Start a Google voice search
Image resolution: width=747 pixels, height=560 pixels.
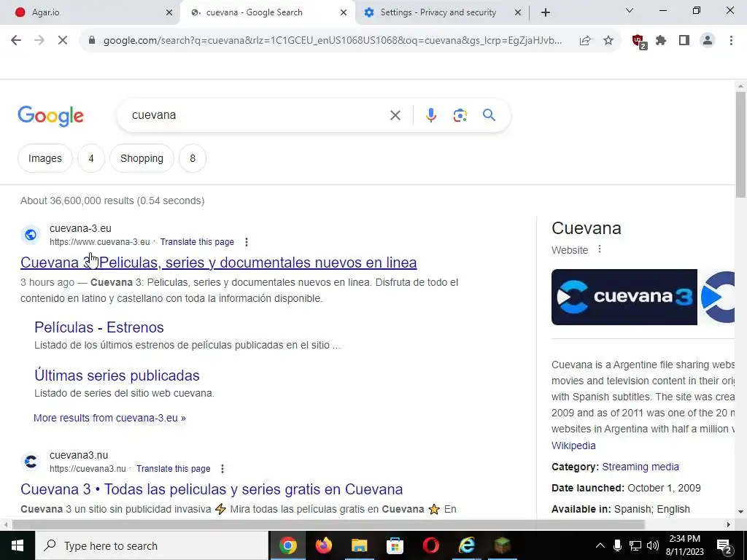coord(430,115)
